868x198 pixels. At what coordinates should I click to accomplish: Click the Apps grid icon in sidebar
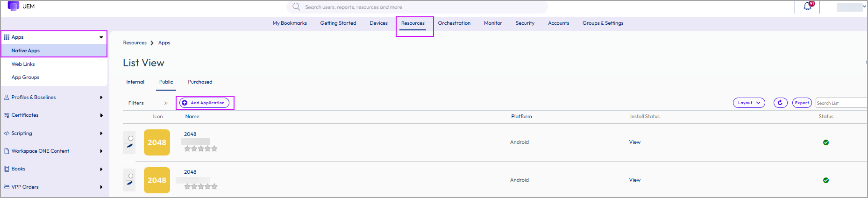tap(7, 37)
